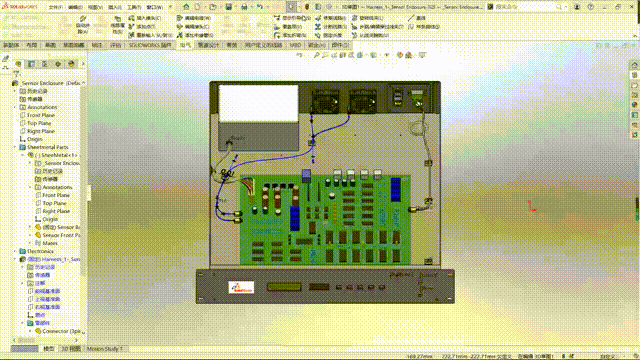Click the feature tree horizontal scrollbar

(x=27, y=340)
